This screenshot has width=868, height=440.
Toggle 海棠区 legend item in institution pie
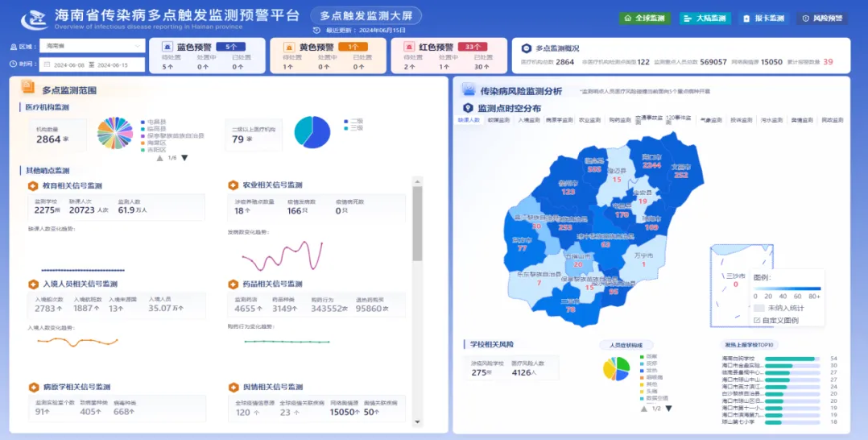point(153,143)
